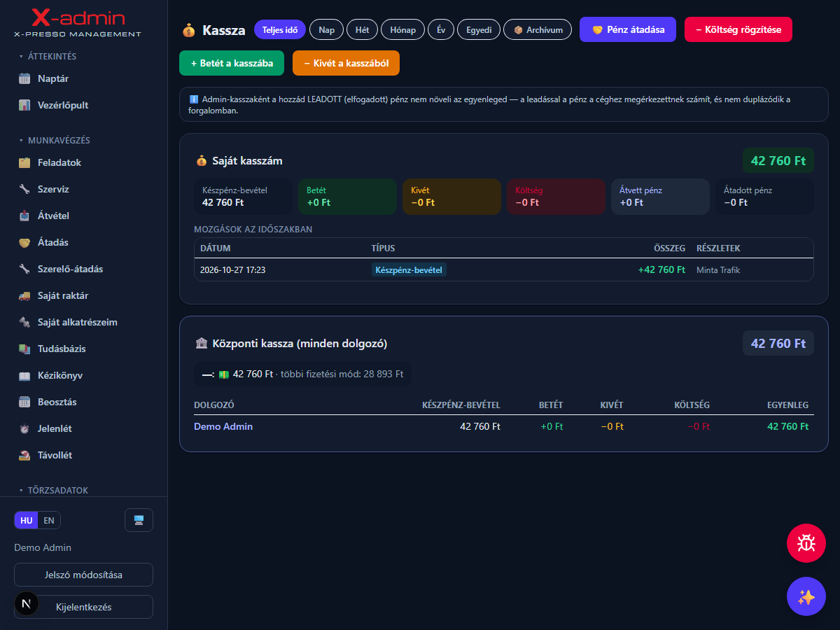Screen dimensions: 840x630
Task: Open Jelszó módosítása
Action: (x=83, y=575)
